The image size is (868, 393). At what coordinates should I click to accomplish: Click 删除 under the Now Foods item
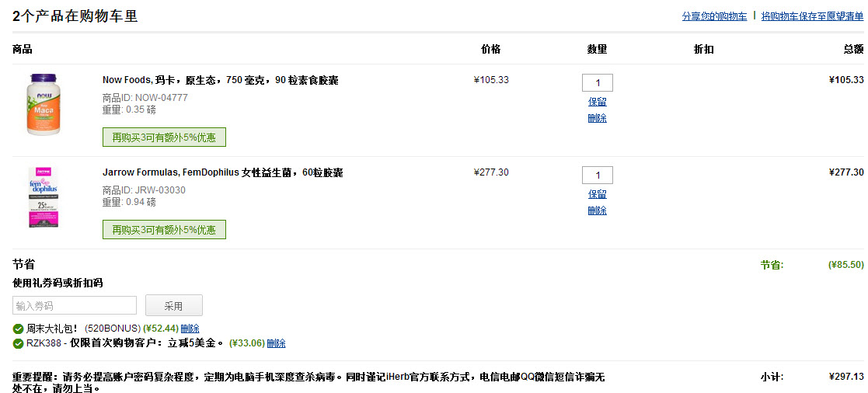pos(598,118)
